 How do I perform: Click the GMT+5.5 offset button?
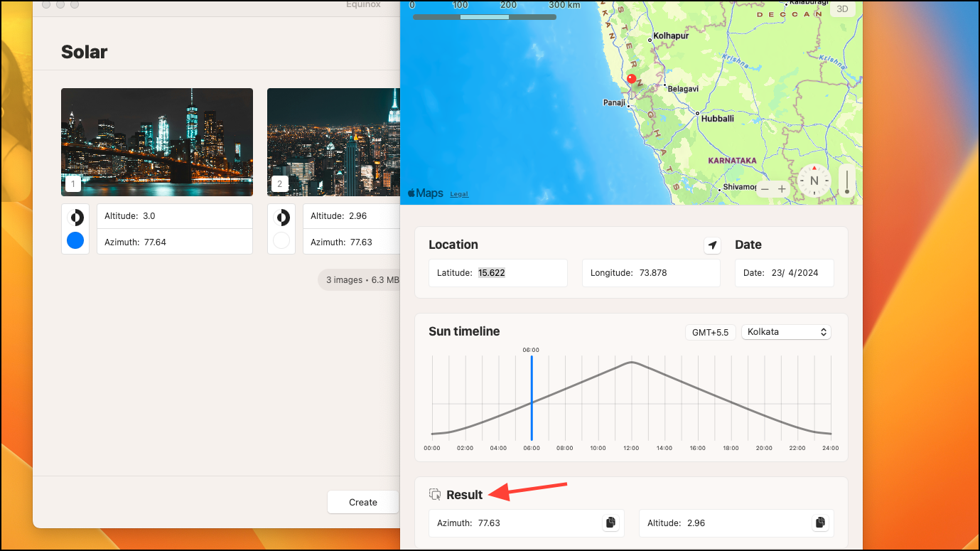coord(711,332)
